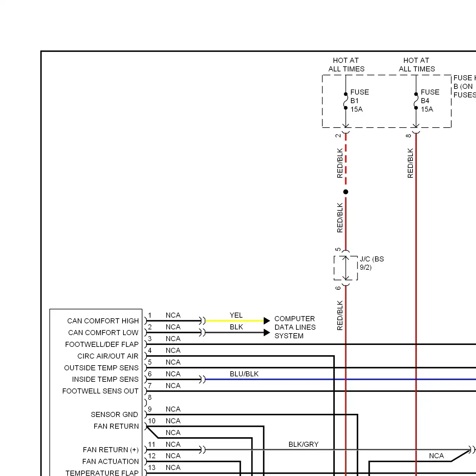The width and height of the screenshot is (476, 476).
Task: Select the BLK/GRY wire label
Action: pos(303,444)
